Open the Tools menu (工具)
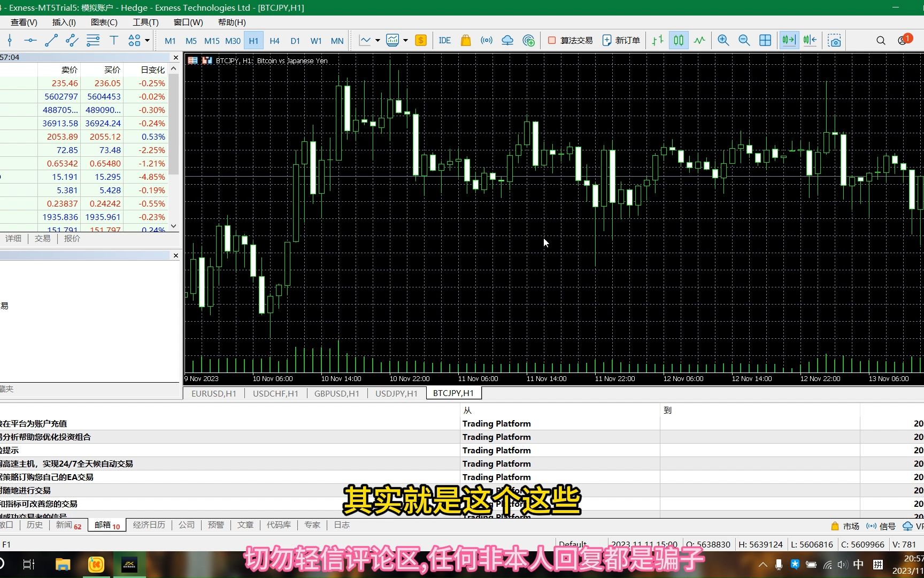The image size is (924, 578). (145, 22)
